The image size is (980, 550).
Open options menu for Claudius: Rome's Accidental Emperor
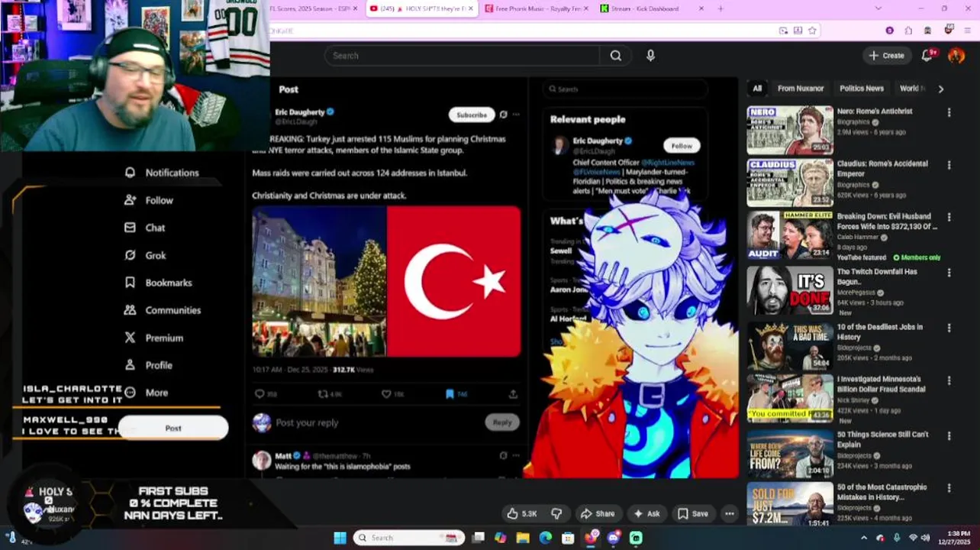[949, 165]
